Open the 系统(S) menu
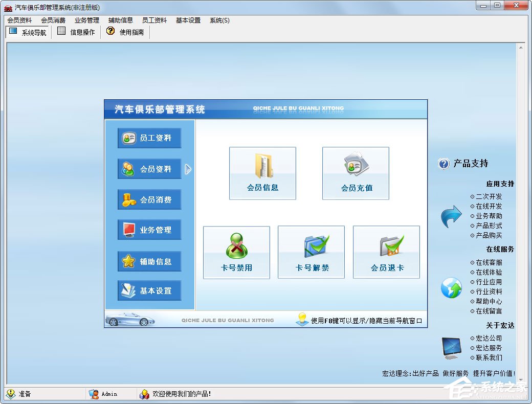 [219, 20]
